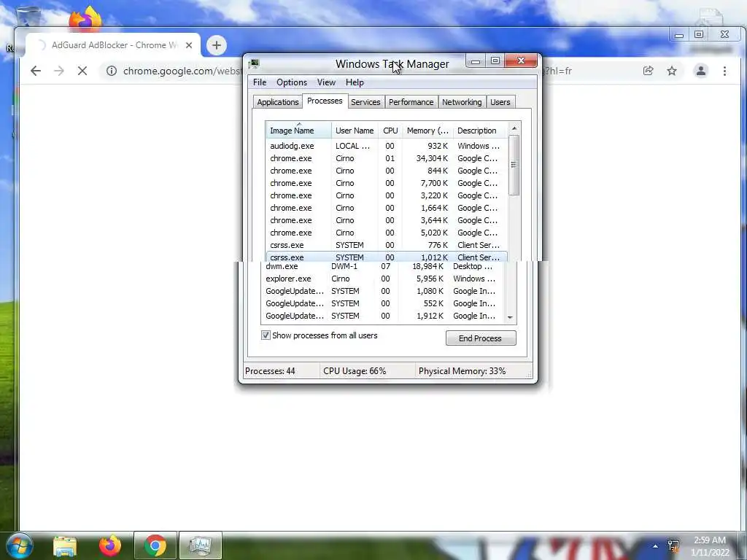747x560 pixels.
Task: Open Options menu in Task Manager
Action: click(292, 82)
